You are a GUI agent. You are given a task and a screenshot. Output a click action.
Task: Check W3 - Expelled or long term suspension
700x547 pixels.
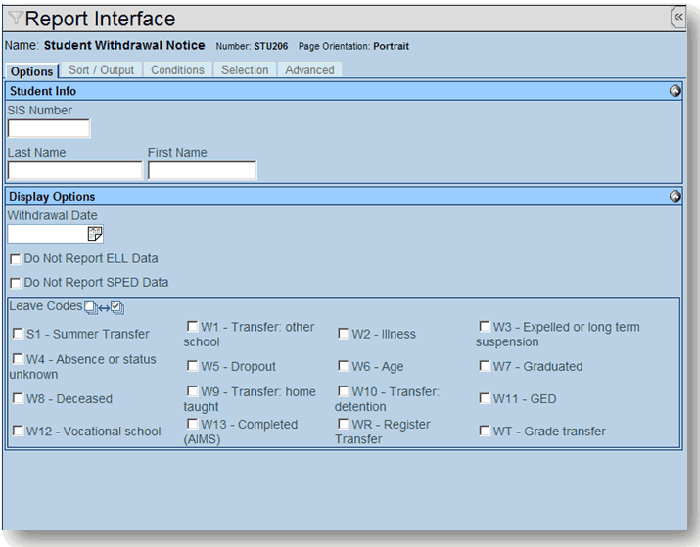[484, 326]
